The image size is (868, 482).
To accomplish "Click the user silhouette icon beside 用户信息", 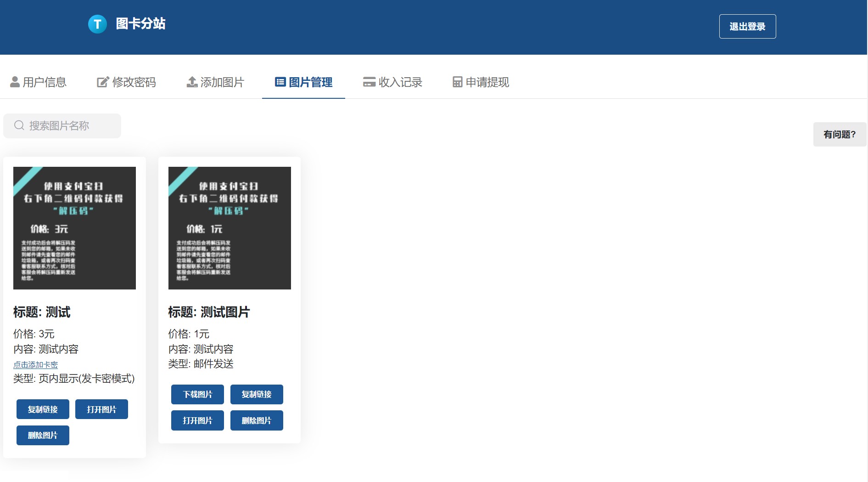I will [x=15, y=82].
